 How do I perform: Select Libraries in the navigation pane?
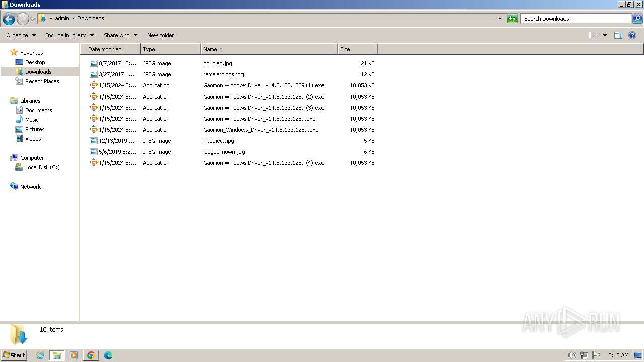[x=30, y=101]
